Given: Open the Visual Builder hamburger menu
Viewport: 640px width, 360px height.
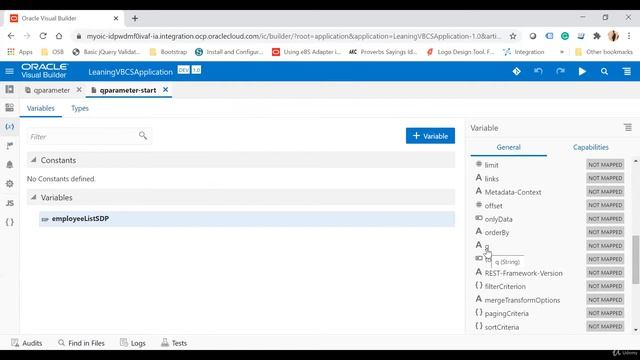Looking at the screenshot, I should [9, 71].
